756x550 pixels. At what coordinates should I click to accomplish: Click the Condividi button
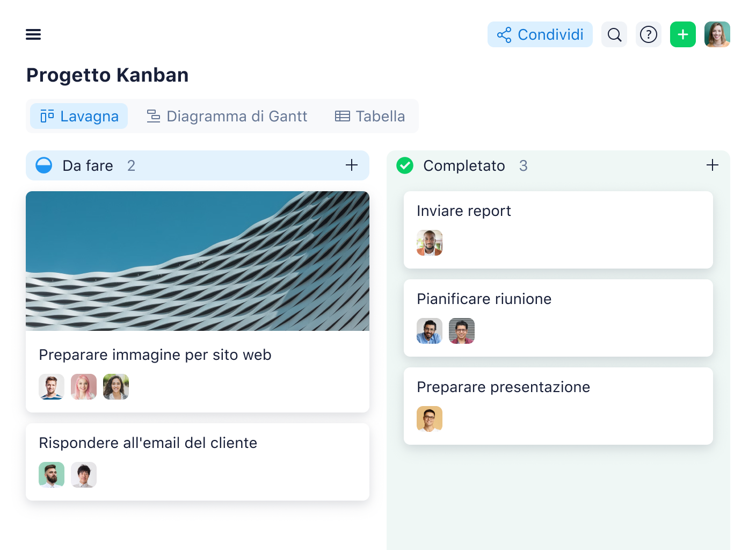pyautogui.click(x=540, y=34)
